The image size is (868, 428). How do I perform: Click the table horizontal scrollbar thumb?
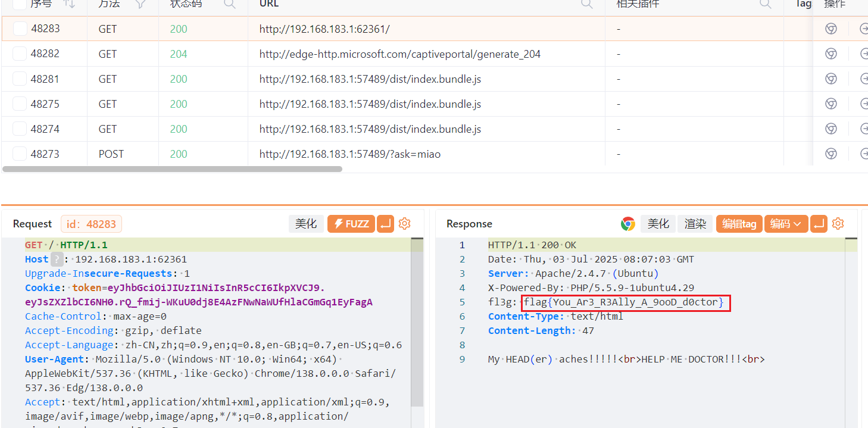coord(173,169)
